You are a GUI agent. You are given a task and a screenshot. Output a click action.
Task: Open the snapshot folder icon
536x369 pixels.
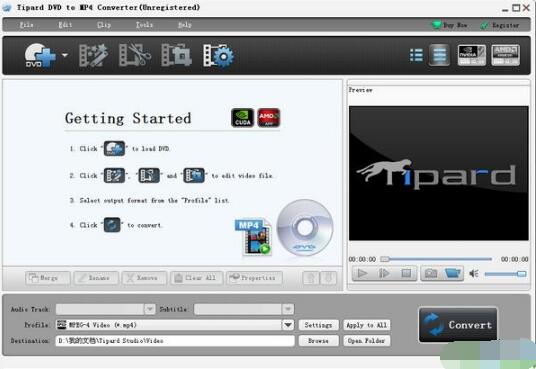click(x=452, y=273)
